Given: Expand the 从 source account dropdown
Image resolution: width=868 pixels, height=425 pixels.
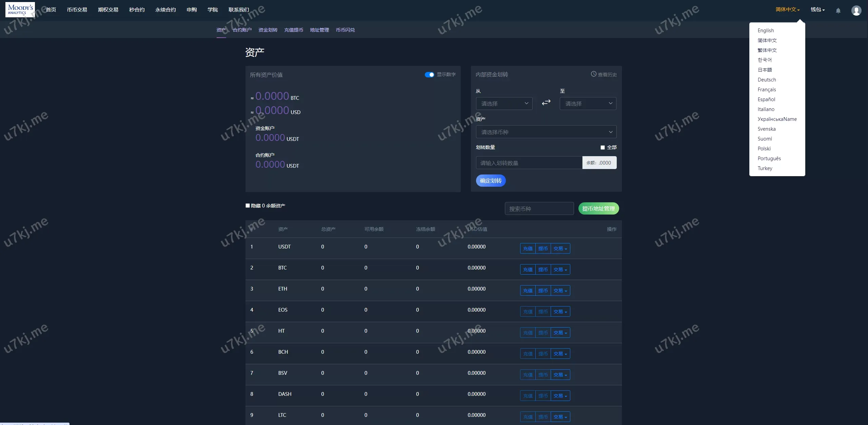Looking at the screenshot, I should [504, 104].
